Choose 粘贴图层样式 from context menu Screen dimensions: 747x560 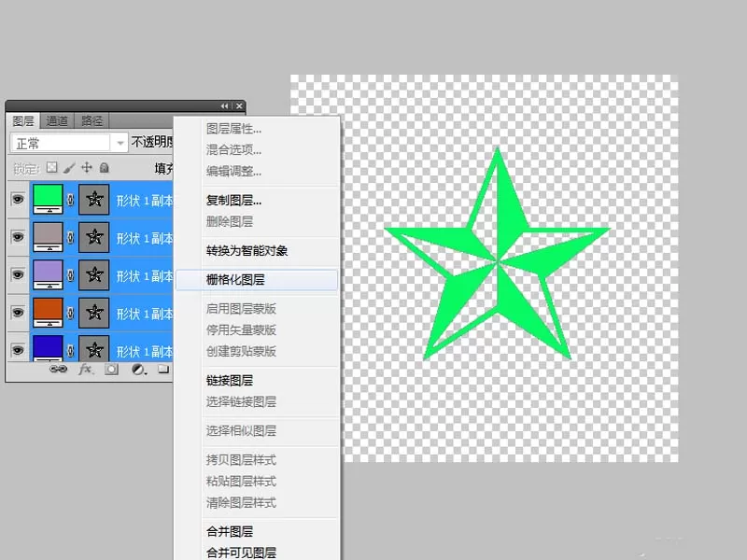point(257,481)
